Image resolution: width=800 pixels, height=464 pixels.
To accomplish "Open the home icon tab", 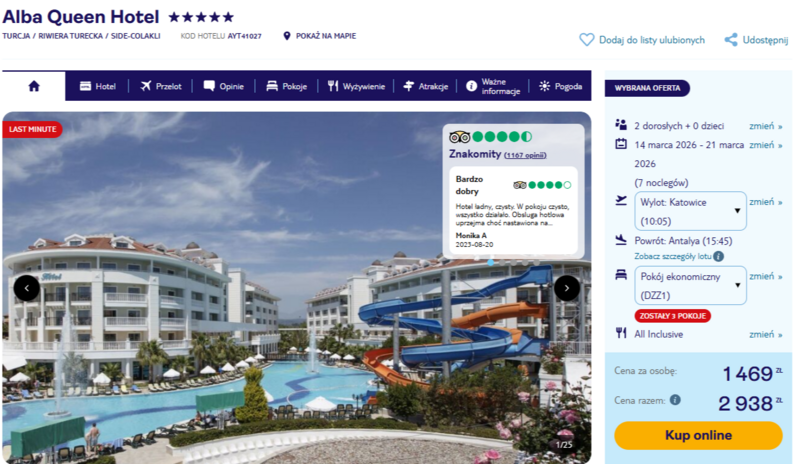I will (34, 86).
